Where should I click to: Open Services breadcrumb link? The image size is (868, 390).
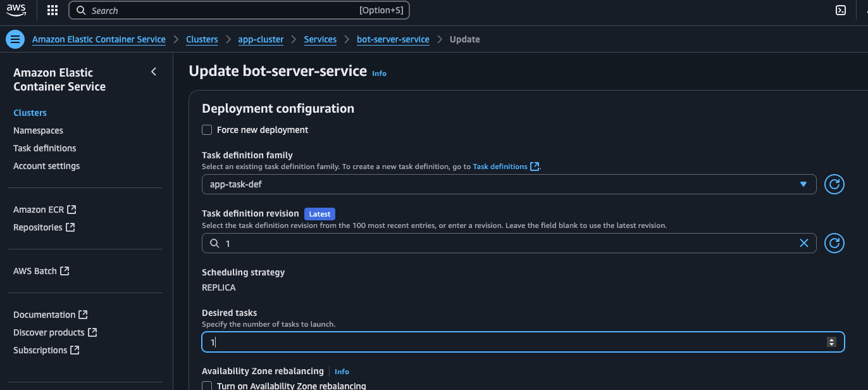[320, 39]
